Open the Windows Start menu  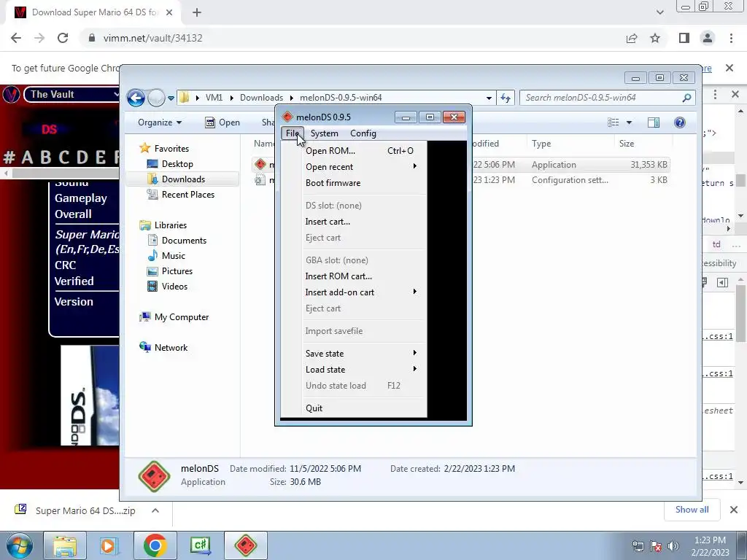pos(18,545)
